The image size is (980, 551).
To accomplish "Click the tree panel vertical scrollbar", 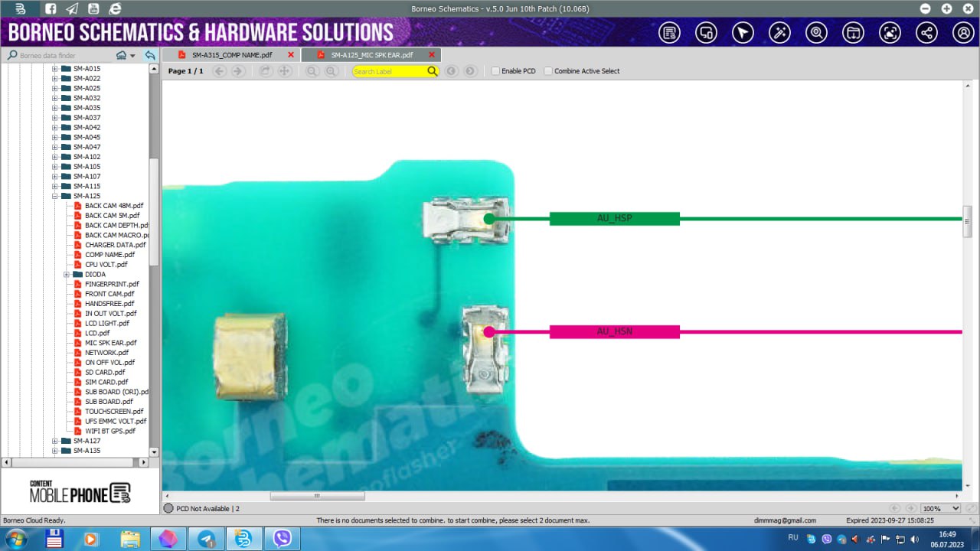I will (154, 213).
